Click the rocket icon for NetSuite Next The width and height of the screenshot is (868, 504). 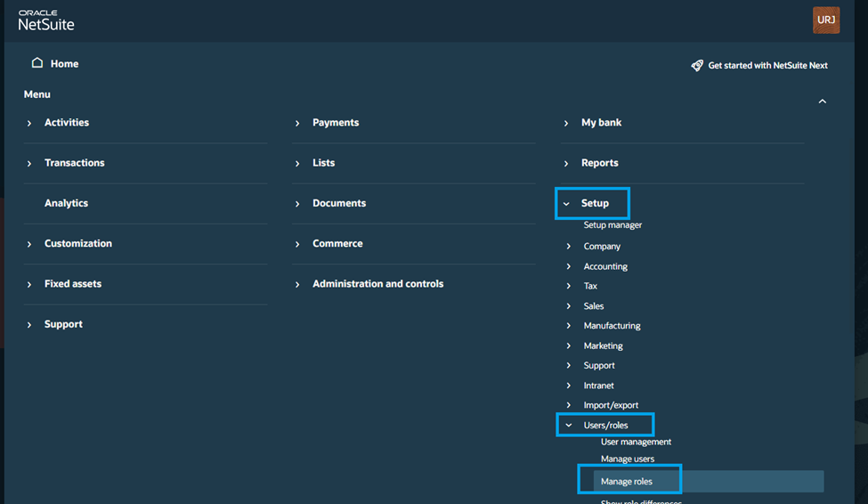tap(697, 65)
